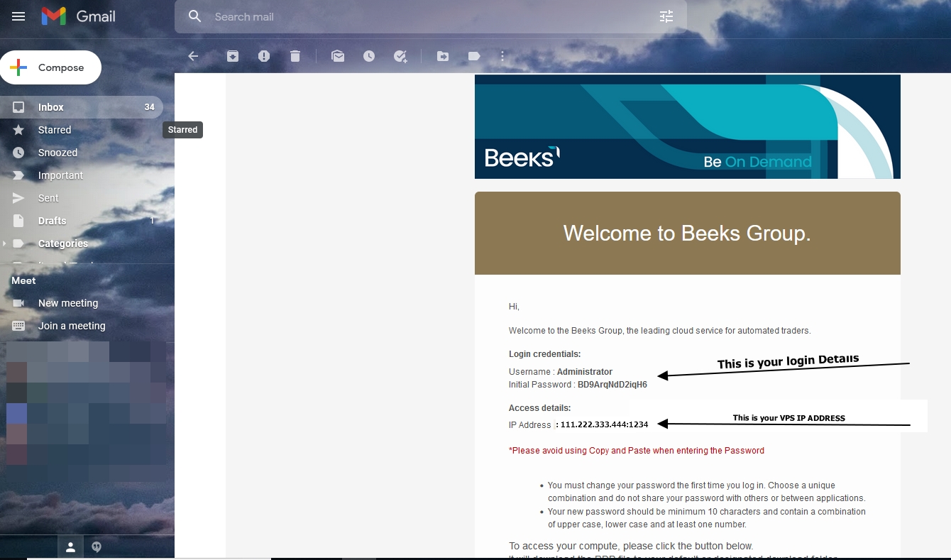This screenshot has height=560, width=951.
Task: Open the Starred folder
Action: click(81, 130)
